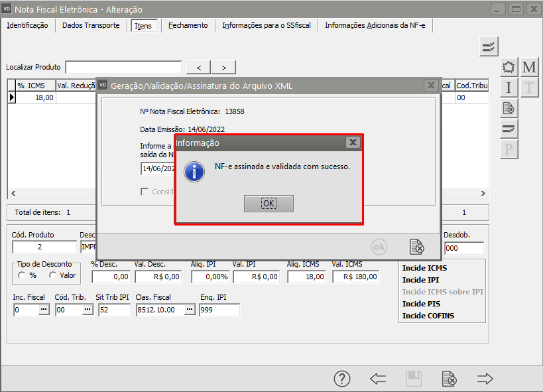
Task: Click the Localizar Produto search field
Action: (x=123, y=67)
